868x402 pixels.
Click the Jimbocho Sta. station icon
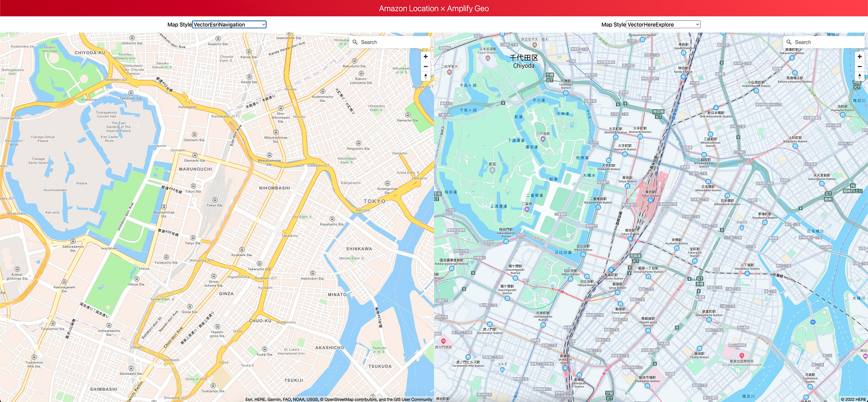click(x=132, y=37)
